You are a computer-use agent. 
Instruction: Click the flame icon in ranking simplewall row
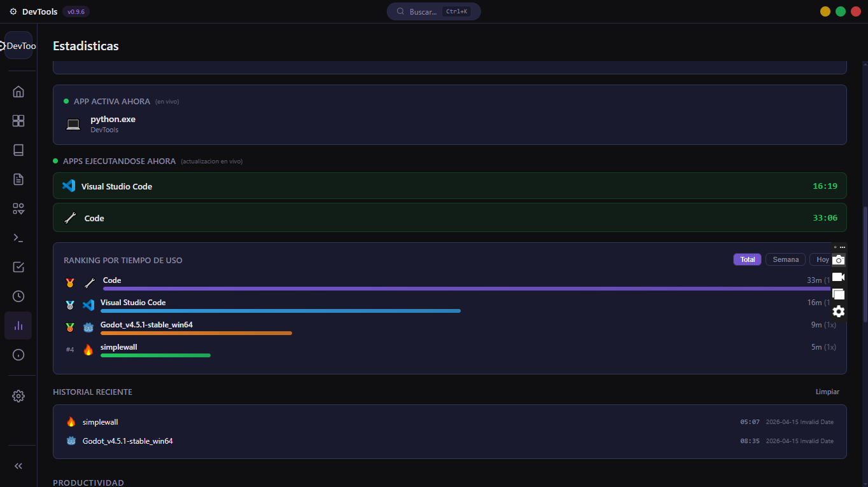[88, 350]
